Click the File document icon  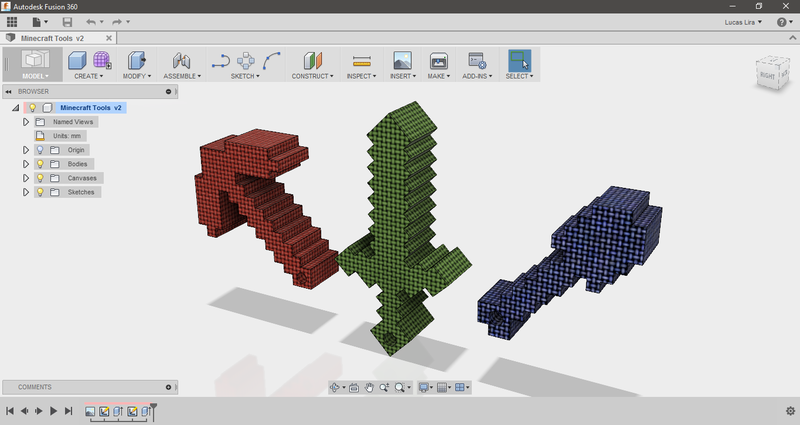click(x=36, y=22)
